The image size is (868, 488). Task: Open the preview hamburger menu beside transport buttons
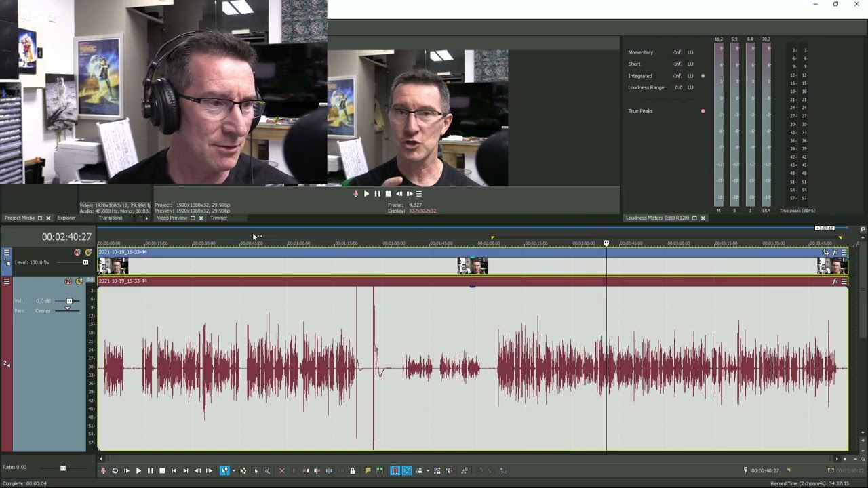(419, 194)
